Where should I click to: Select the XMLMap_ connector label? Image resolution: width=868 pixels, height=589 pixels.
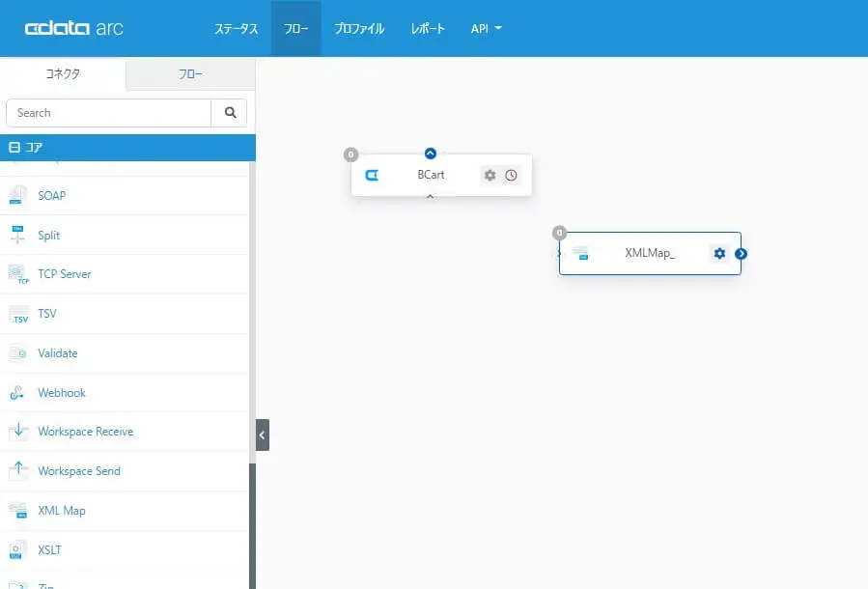650,253
